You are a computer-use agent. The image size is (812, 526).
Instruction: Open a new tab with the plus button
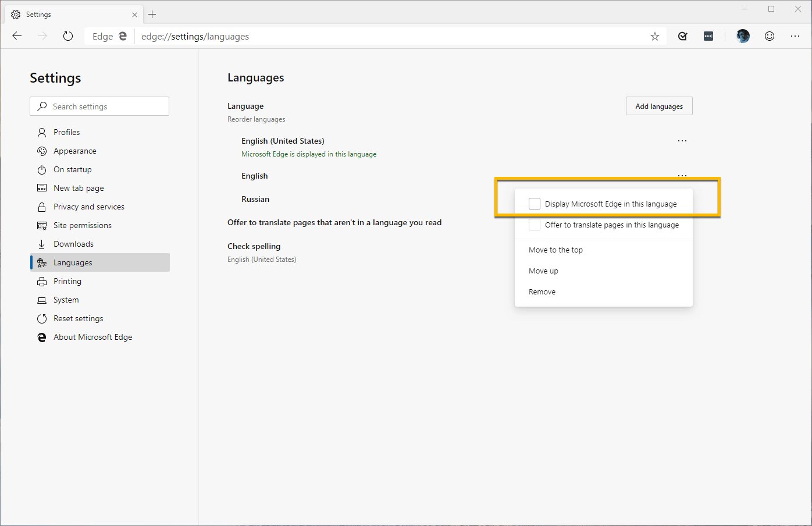point(152,15)
